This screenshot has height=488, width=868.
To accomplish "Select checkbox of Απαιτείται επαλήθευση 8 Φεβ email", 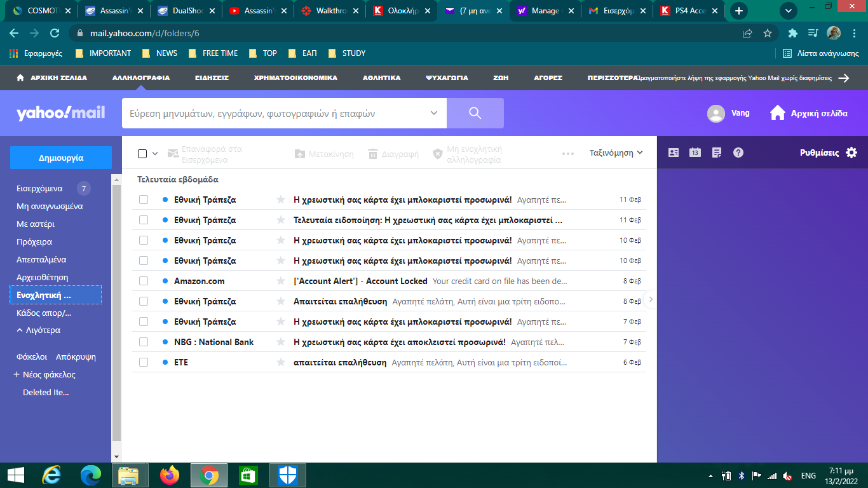I will (144, 301).
